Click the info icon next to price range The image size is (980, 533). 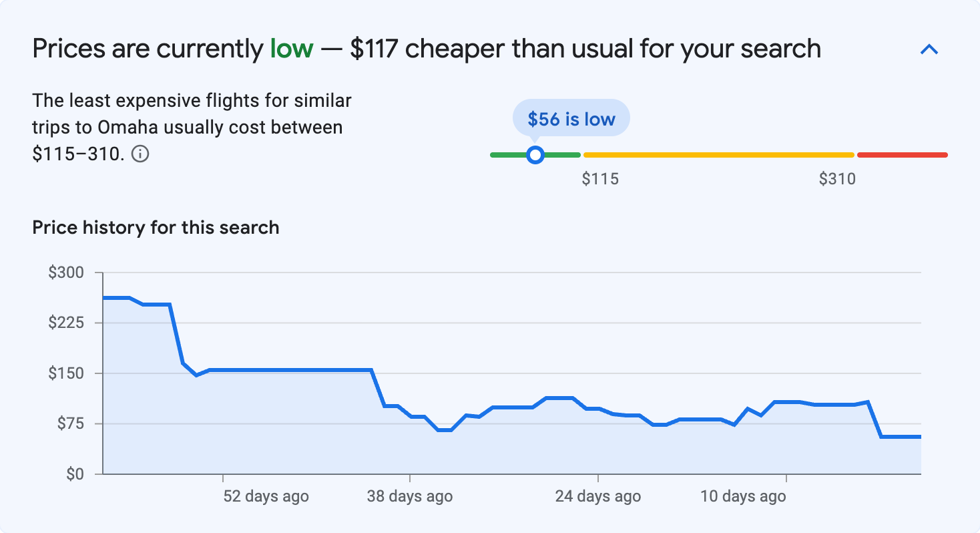click(x=141, y=154)
